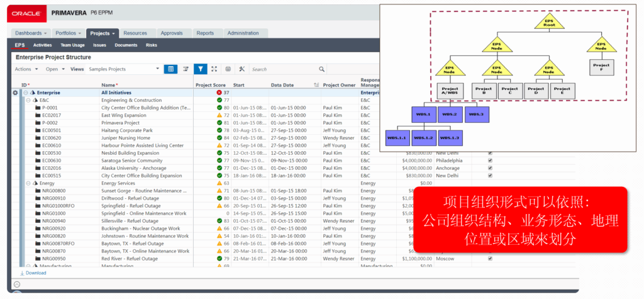The height and width of the screenshot is (299, 644).
Task: Click the red score icon for Enterprise
Action: (219, 93)
